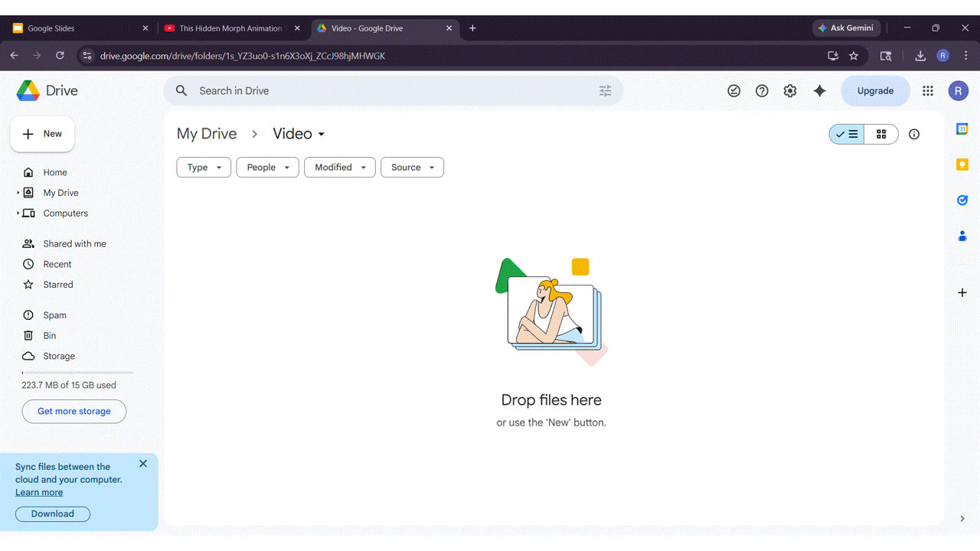This screenshot has height=551, width=980.
Task: Open Google Tasks in the side panel
Action: click(x=962, y=200)
